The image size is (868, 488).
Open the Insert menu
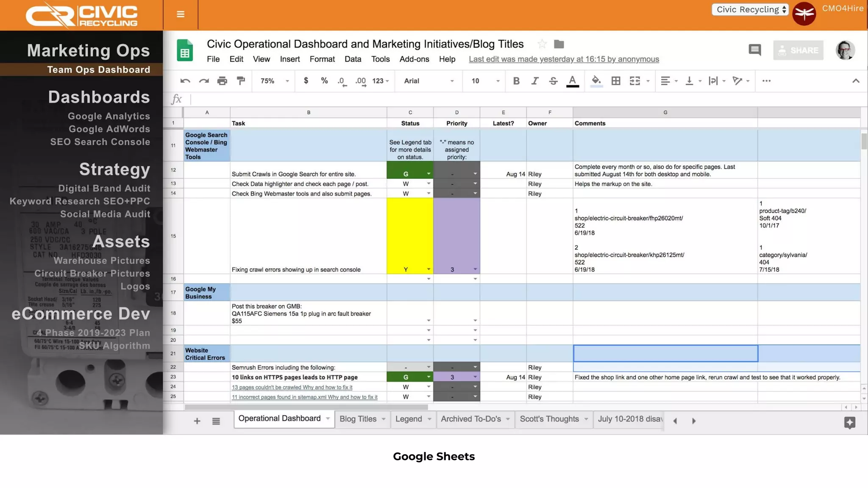coord(290,59)
